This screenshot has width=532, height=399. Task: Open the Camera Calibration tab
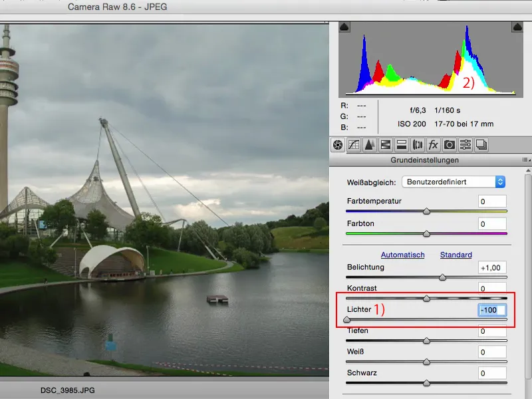click(x=450, y=145)
